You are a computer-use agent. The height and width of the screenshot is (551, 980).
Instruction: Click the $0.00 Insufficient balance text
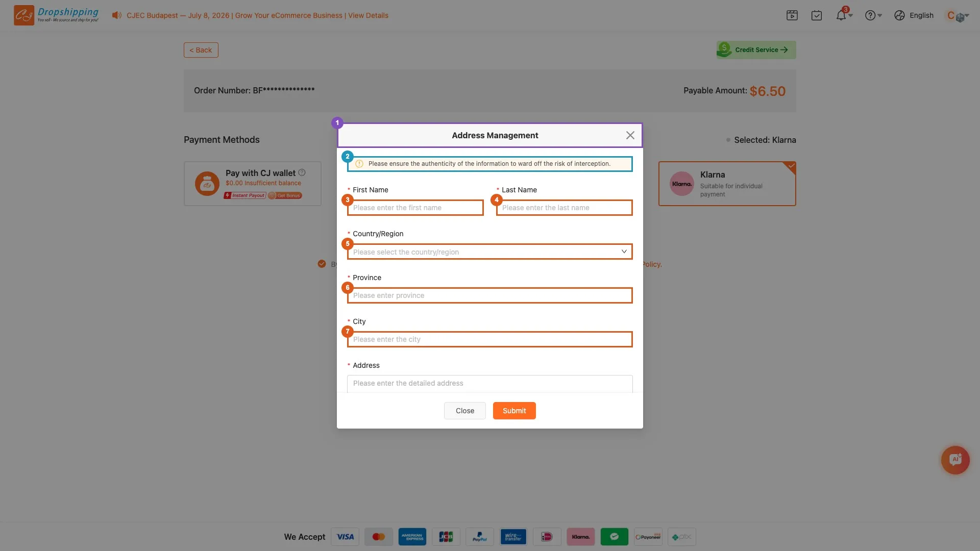(x=263, y=183)
